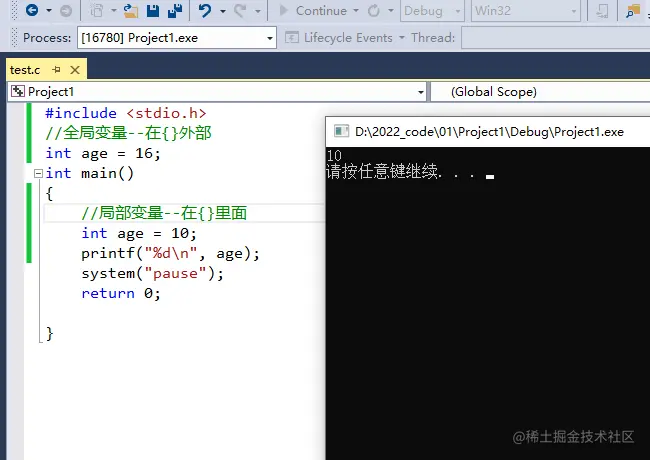Click the 'int age = 16;' code line
This screenshot has height=460, width=650.
pos(103,153)
